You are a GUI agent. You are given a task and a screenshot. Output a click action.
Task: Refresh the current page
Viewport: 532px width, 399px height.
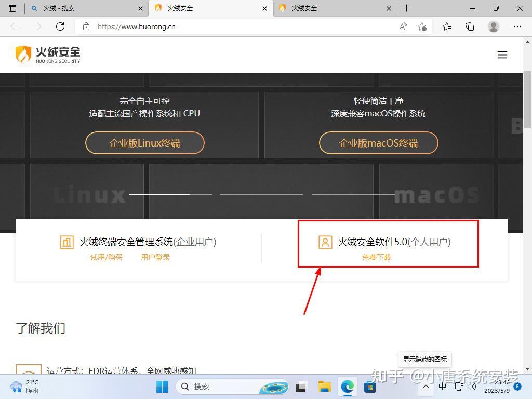(60, 26)
